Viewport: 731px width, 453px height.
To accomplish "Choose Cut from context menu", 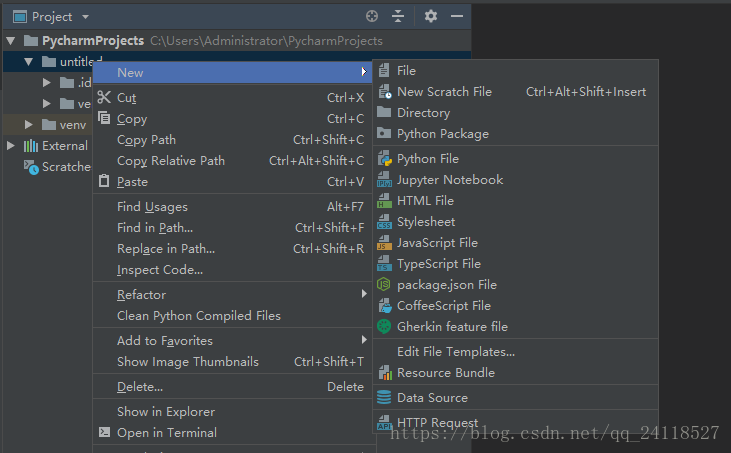I will pyautogui.click(x=232, y=97).
